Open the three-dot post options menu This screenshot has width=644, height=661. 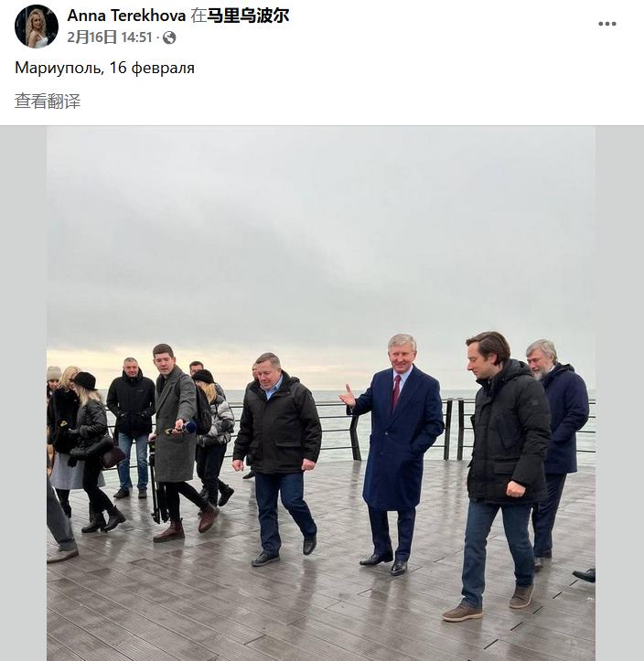click(606, 24)
